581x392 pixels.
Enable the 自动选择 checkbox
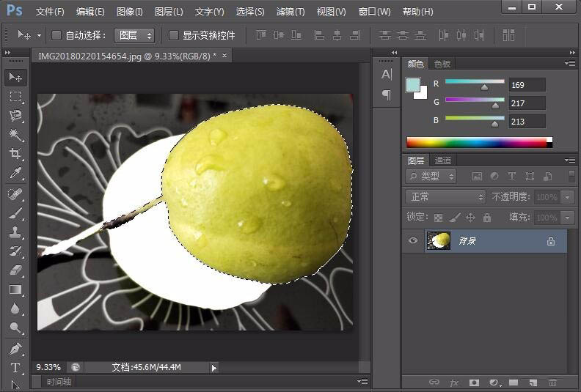coord(56,35)
